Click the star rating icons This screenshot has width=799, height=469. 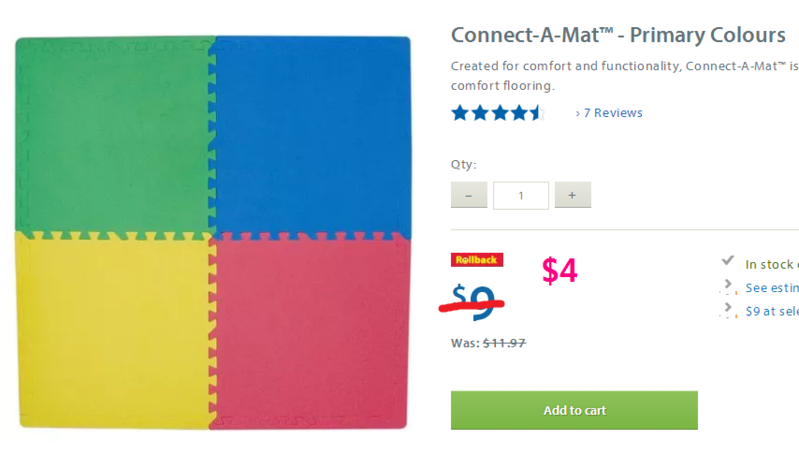coord(496,113)
